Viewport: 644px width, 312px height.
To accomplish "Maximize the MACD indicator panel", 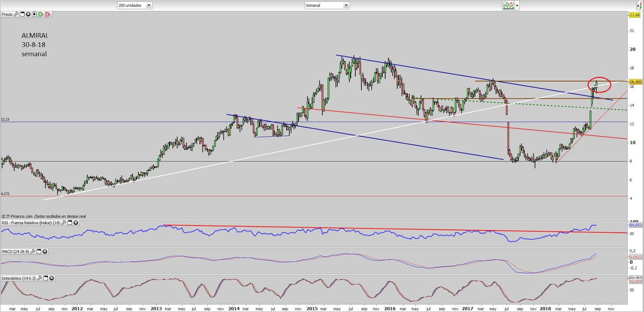I will pyautogui.click(x=39, y=252).
